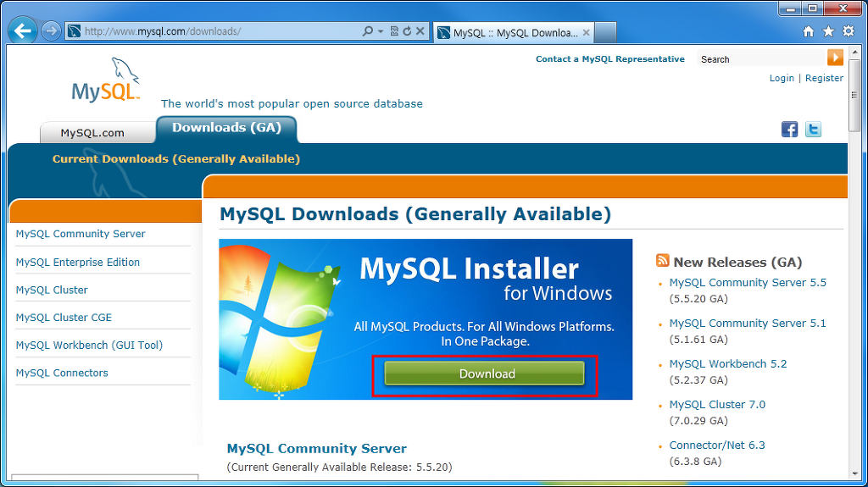868x487 pixels.
Task: Open MySQL Enterprise Edition in sidebar
Action: pos(77,263)
